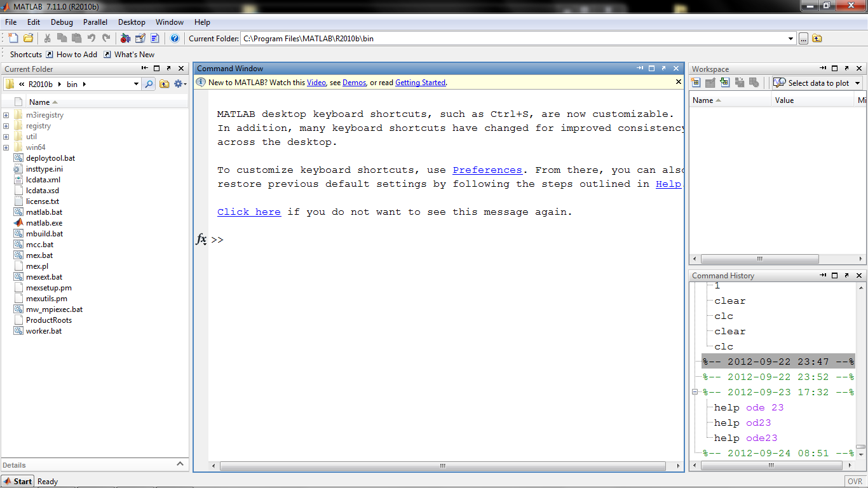Open the File menu
The height and width of the screenshot is (488, 868).
pyautogui.click(x=11, y=22)
